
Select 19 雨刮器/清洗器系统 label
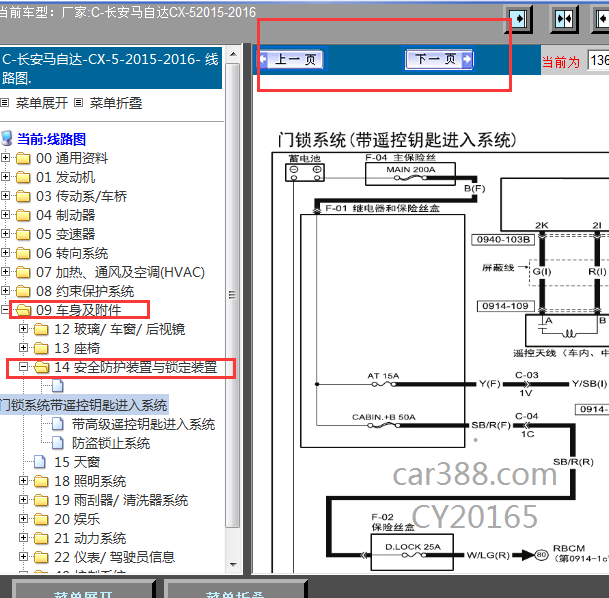(121, 500)
